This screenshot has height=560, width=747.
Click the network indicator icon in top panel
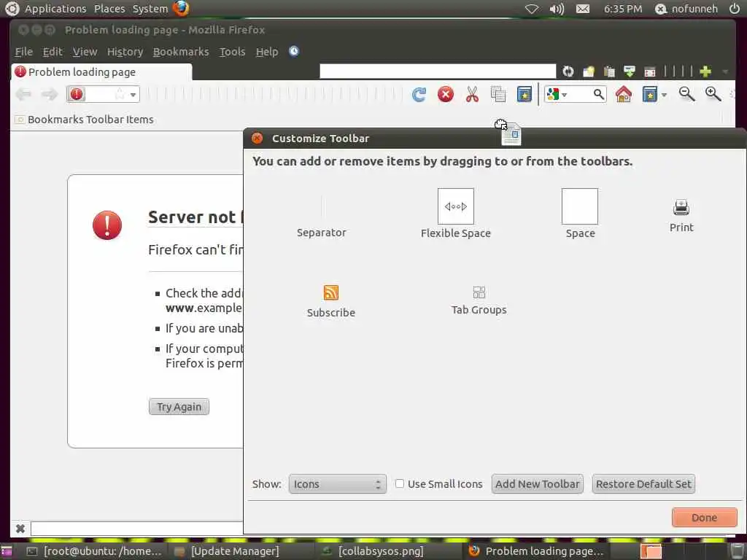532,9
